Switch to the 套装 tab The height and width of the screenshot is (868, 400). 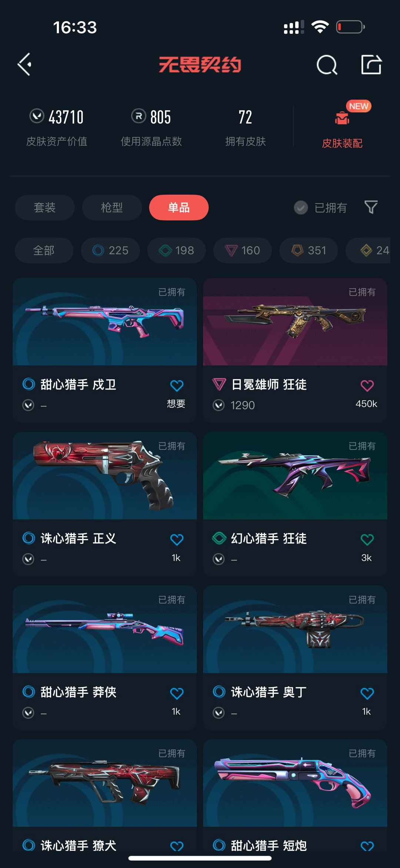[45, 207]
